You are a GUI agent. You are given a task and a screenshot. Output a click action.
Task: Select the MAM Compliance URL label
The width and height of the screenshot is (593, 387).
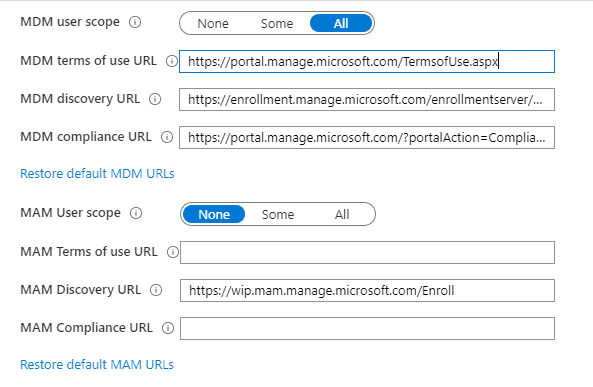click(x=87, y=328)
